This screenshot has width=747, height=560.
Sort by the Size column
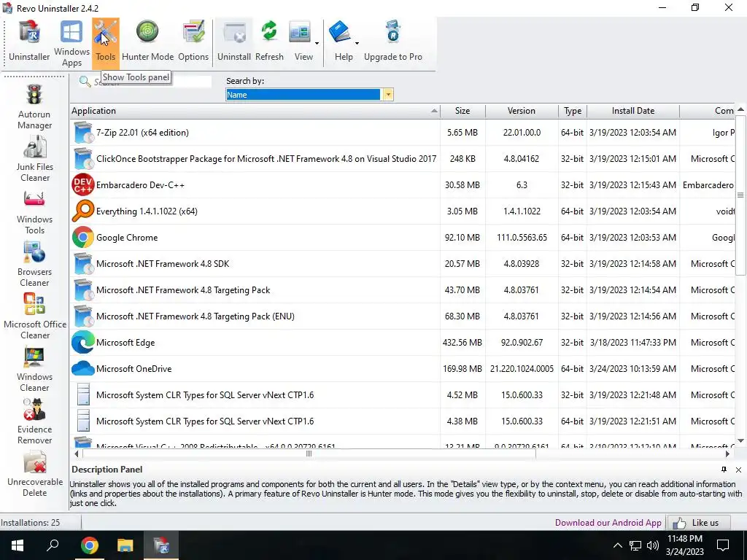coord(462,111)
